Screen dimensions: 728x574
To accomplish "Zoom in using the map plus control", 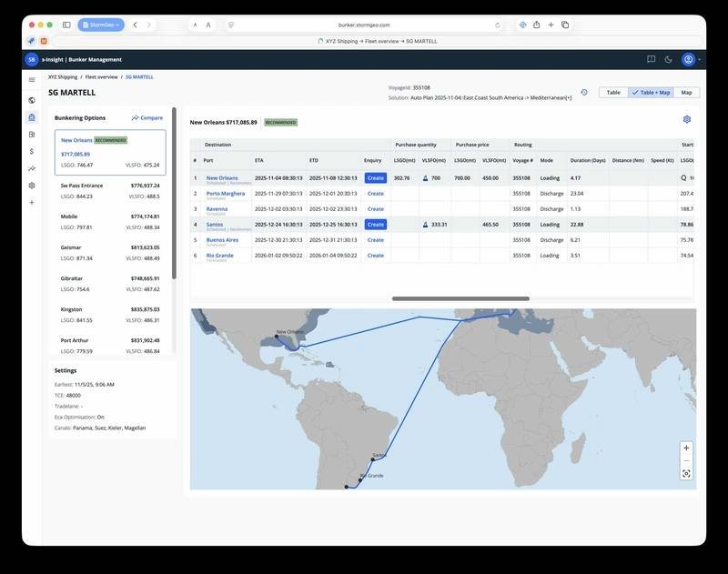I will coord(685,448).
